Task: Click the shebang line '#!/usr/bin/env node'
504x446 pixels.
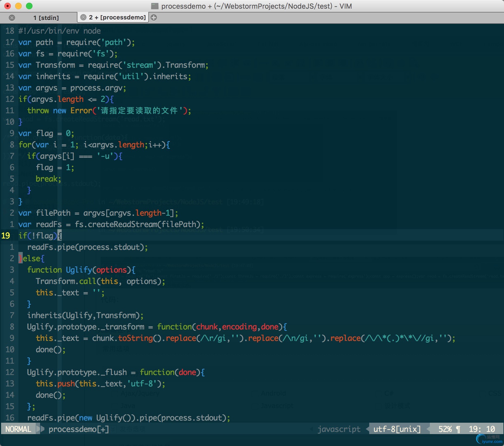Action: (60, 31)
